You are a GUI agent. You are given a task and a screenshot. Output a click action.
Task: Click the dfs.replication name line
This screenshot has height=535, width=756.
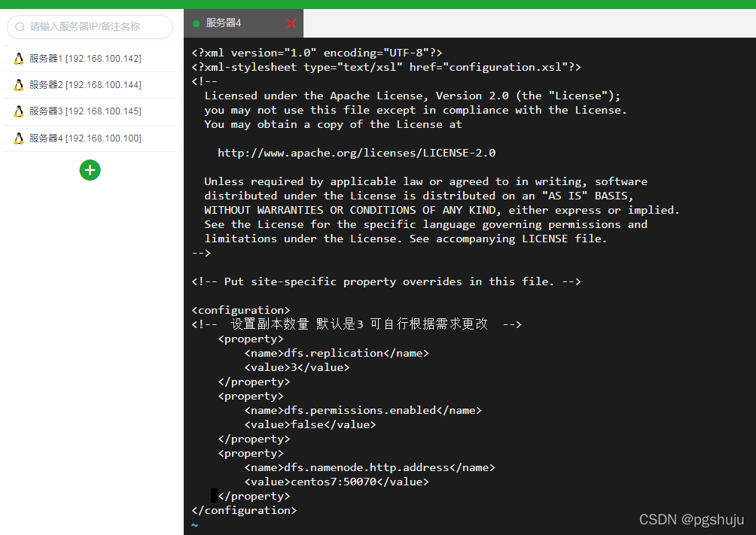tap(337, 354)
